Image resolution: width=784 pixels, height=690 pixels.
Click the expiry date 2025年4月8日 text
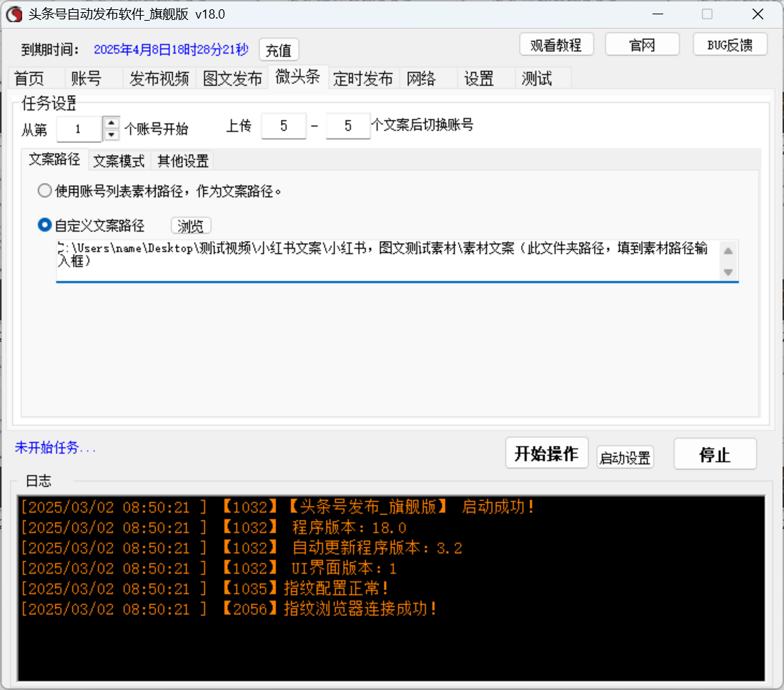(171, 49)
